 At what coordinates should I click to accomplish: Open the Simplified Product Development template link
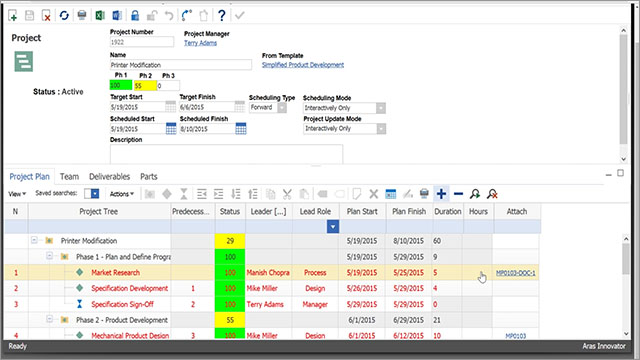pos(303,65)
